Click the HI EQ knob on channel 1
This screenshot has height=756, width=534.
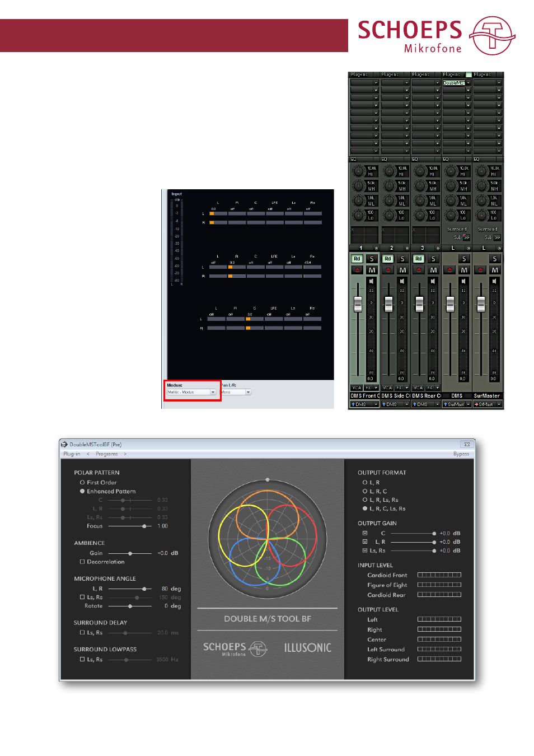click(358, 171)
